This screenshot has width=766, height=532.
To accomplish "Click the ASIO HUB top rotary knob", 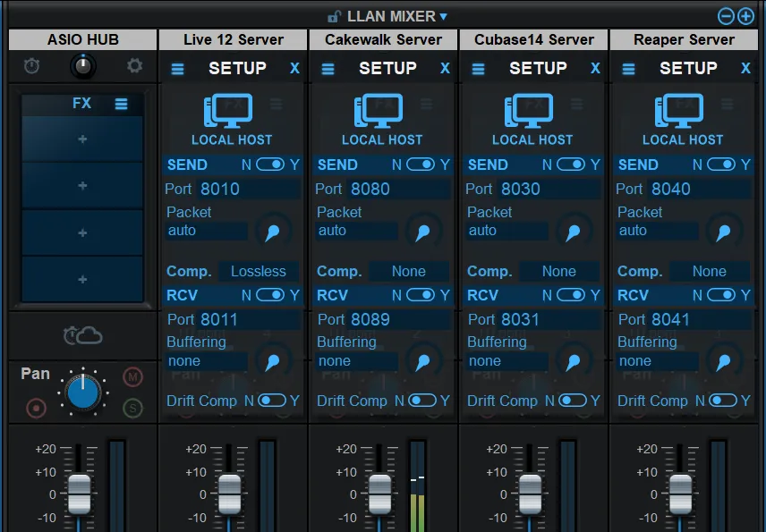I will 83,66.
